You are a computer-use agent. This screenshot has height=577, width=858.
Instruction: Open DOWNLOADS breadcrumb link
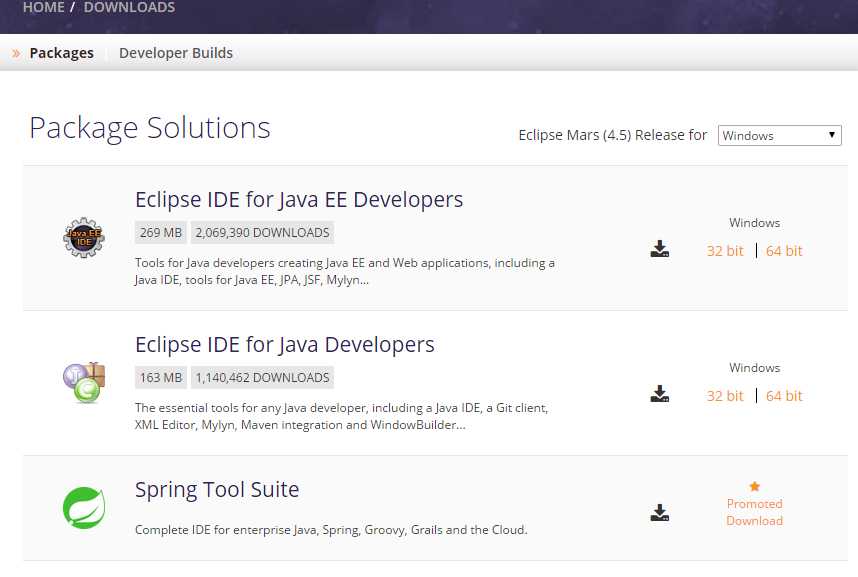(x=129, y=8)
